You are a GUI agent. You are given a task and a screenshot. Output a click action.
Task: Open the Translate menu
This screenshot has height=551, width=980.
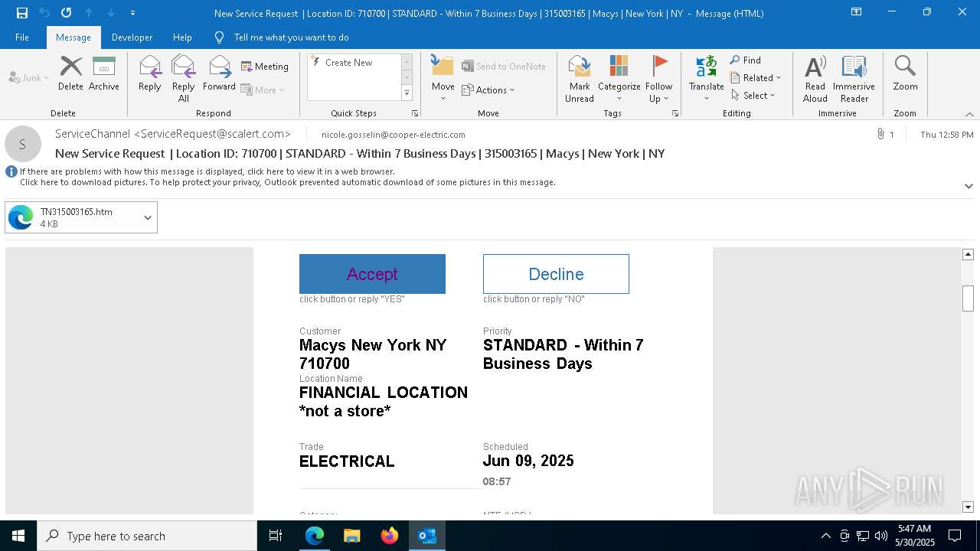click(706, 79)
